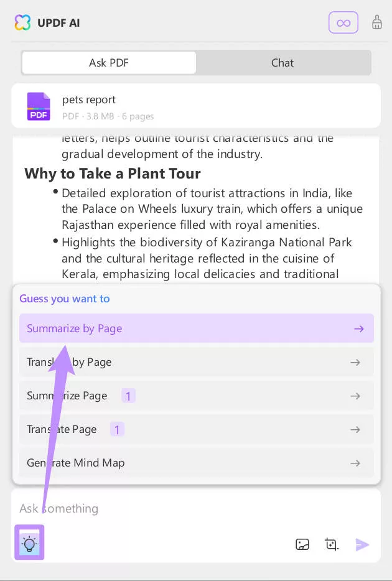The width and height of the screenshot is (392, 581).
Task: Select the screenshot crop icon
Action: tap(332, 544)
